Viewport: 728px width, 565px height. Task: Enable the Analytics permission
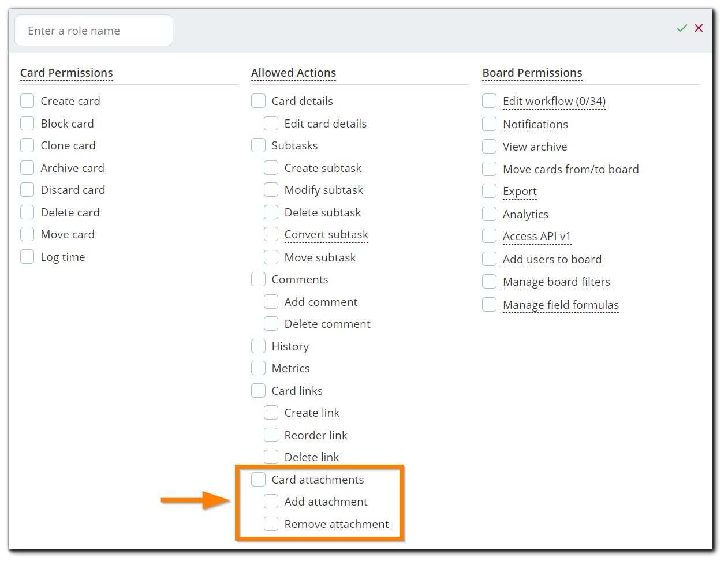[x=489, y=214]
